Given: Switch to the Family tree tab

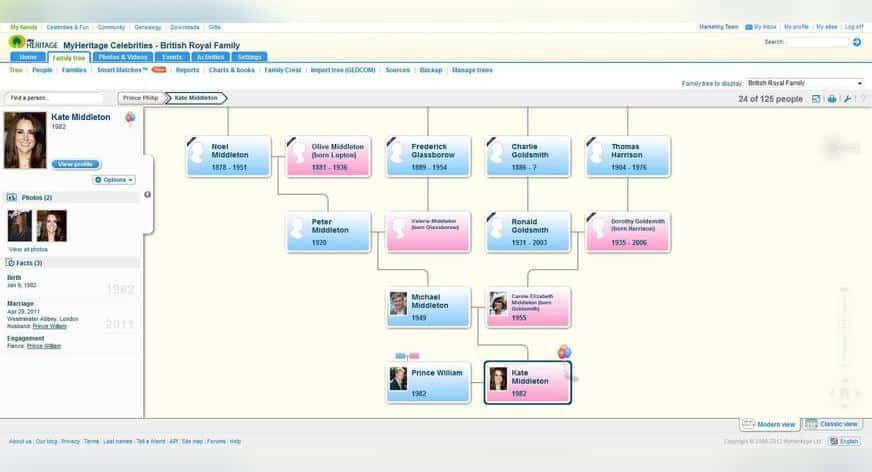Looking at the screenshot, I should pyautogui.click(x=69, y=58).
